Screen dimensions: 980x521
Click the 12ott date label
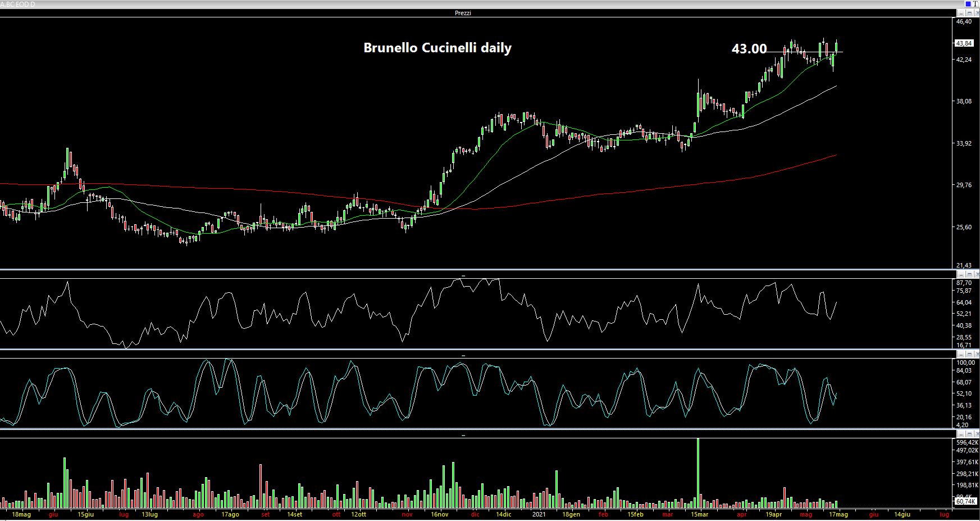[x=358, y=514]
